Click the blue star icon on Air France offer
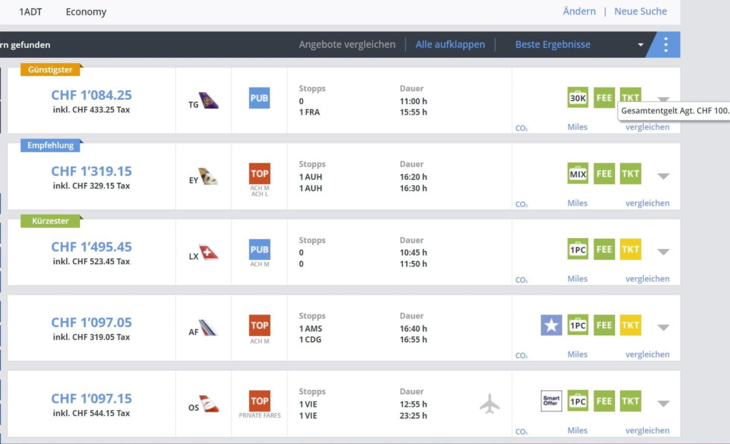The width and height of the screenshot is (730, 444). [551, 325]
